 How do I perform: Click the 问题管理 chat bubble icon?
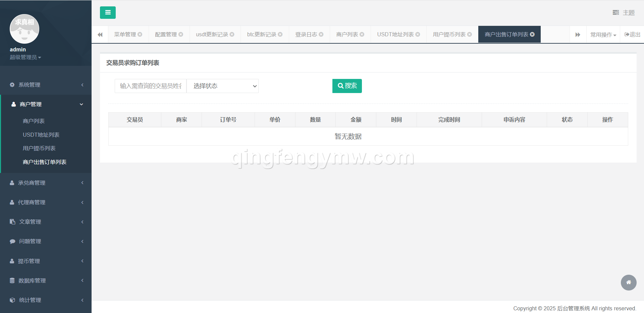(x=12, y=241)
